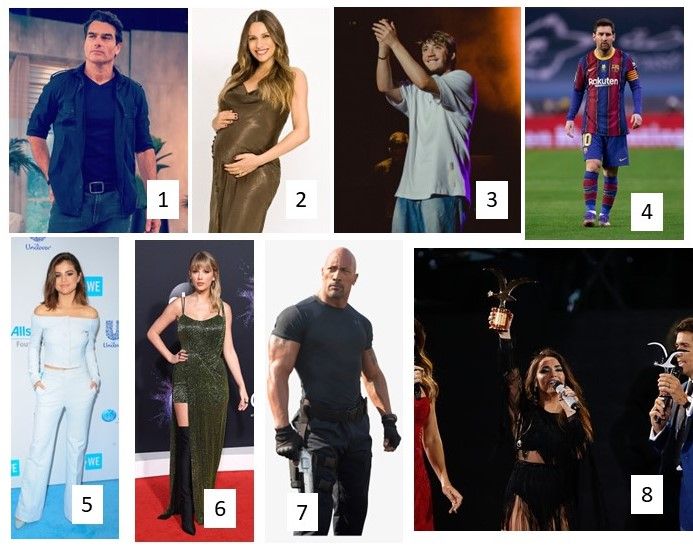The image size is (693, 547).
Task: Click the Rakuten logo on the jersey
Action: click(603, 82)
